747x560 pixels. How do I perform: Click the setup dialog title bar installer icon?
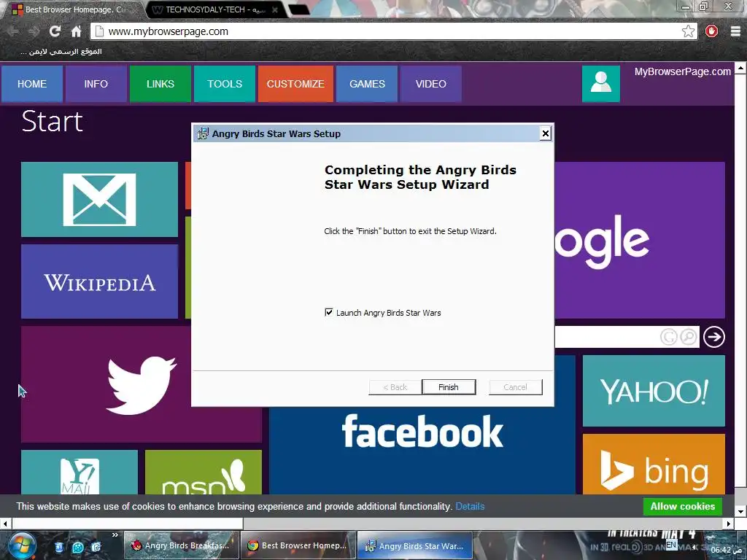click(x=204, y=134)
